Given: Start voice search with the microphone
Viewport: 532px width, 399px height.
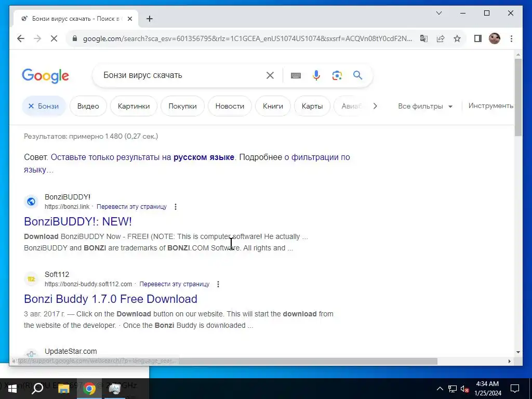Looking at the screenshot, I should [316, 75].
